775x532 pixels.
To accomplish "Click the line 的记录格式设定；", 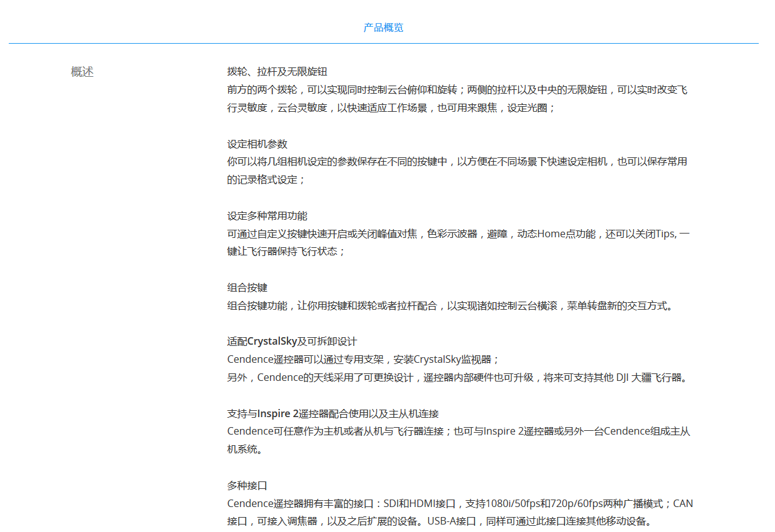I will pos(267,180).
